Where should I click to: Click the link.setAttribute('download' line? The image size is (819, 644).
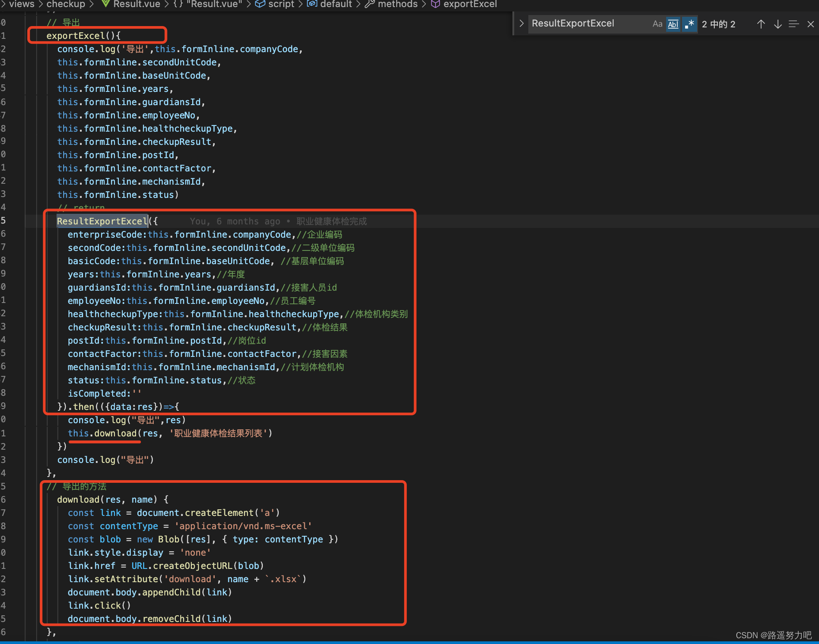[187, 579]
